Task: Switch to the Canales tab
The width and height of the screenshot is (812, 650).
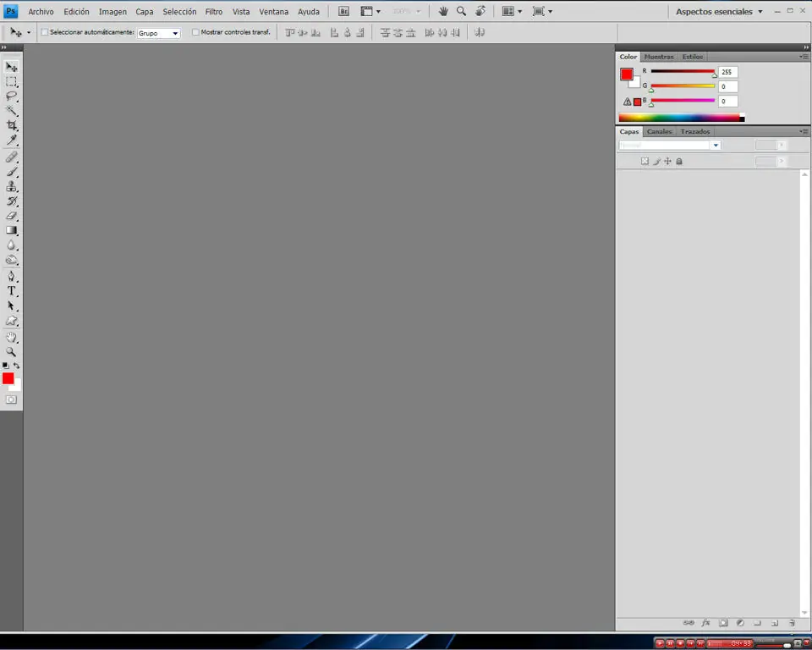Action: 659,132
